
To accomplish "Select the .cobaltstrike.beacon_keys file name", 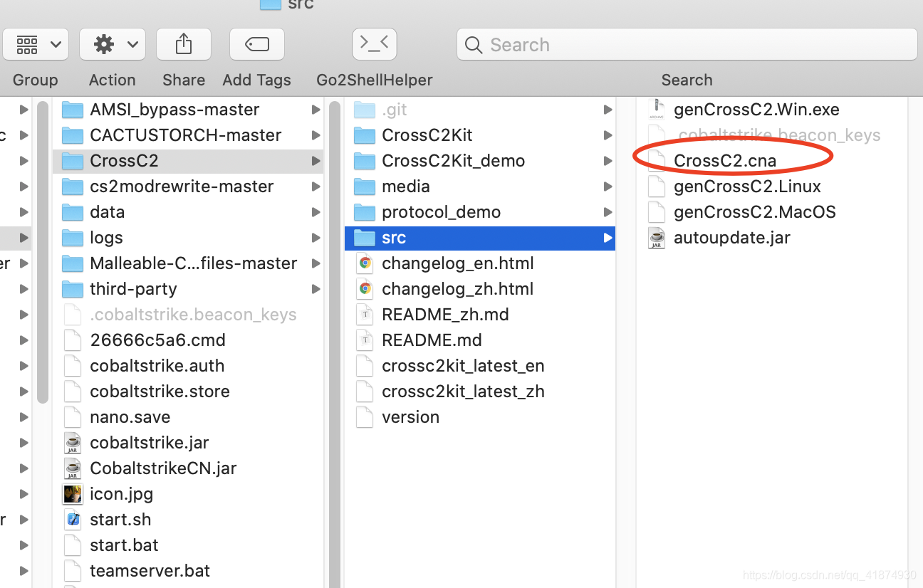I will 193,315.
